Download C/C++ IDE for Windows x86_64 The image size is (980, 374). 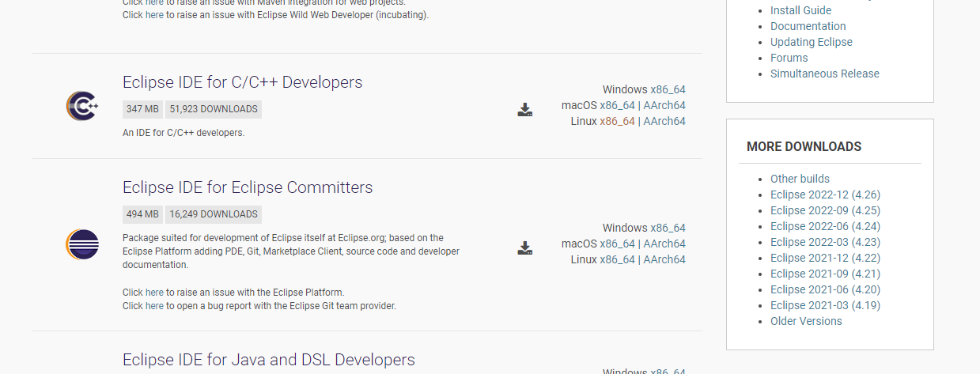pos(668,89)
